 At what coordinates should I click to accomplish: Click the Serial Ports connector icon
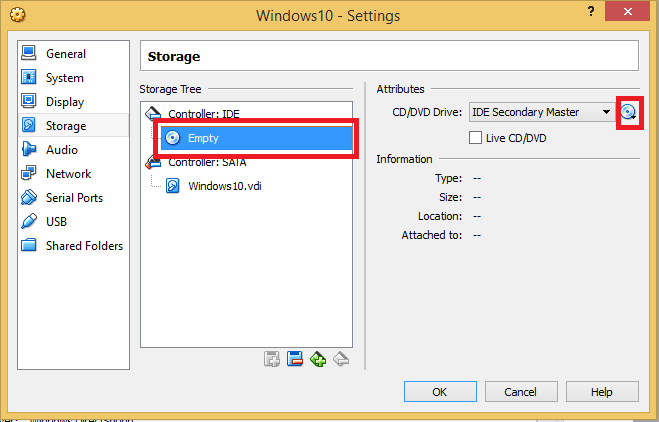point(29,197)
